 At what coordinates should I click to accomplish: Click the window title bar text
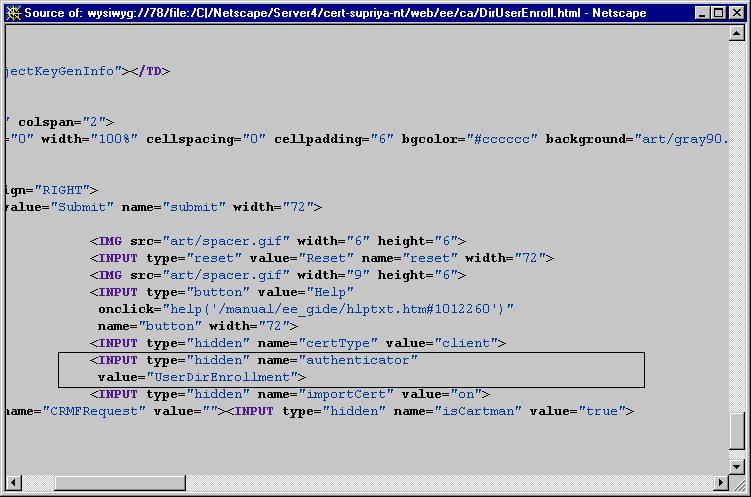pos(335,13)
